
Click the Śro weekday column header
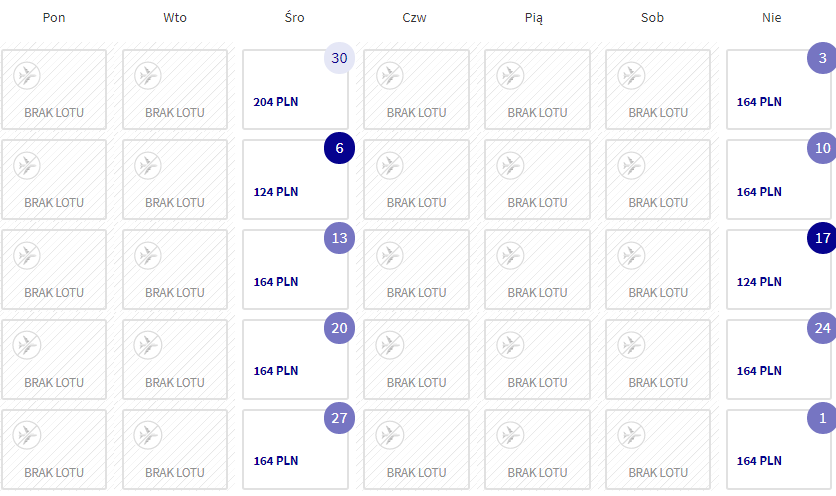(294, 18)
